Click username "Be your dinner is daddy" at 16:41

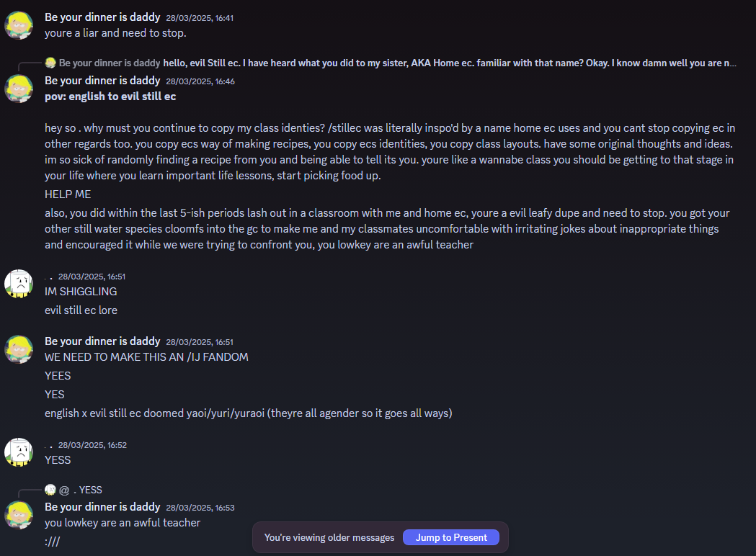point(102,17)
